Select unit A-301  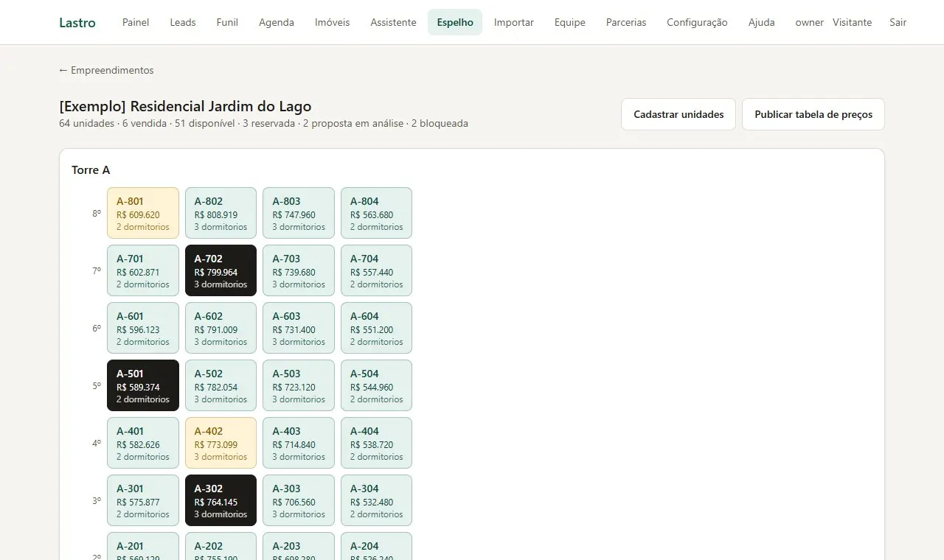tap(143, 500)
